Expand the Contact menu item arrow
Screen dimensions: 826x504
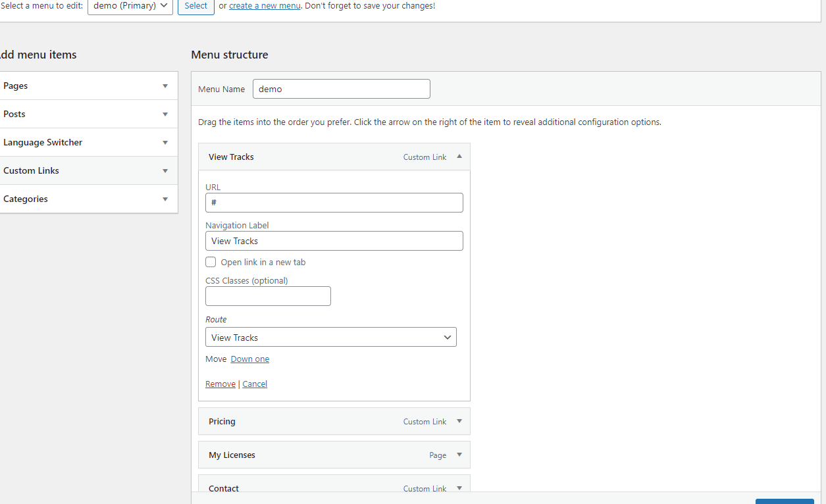(459, 488)
